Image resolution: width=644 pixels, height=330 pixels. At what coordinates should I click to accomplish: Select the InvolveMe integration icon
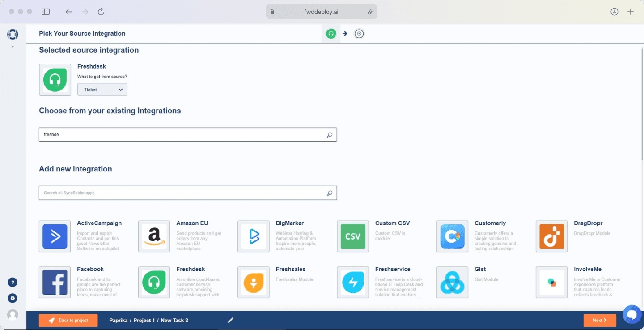551,283
